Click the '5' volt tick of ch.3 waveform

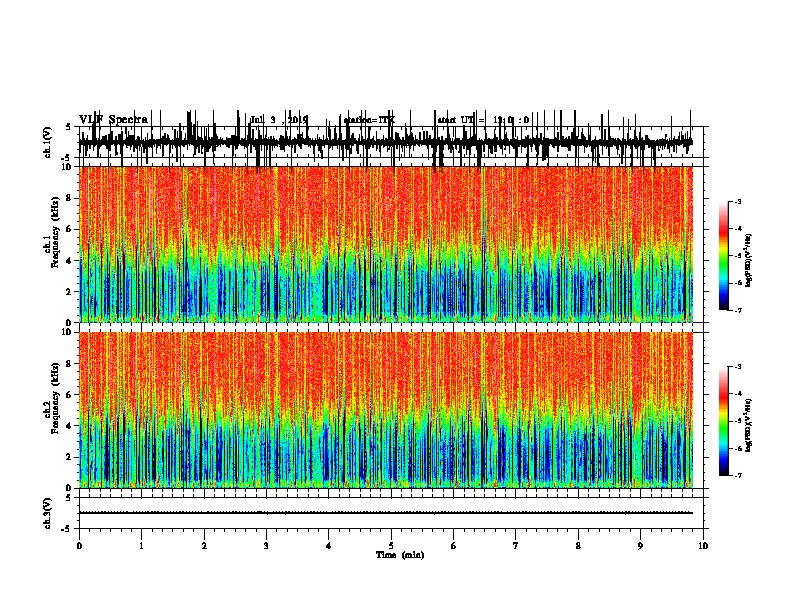(69, 498)
